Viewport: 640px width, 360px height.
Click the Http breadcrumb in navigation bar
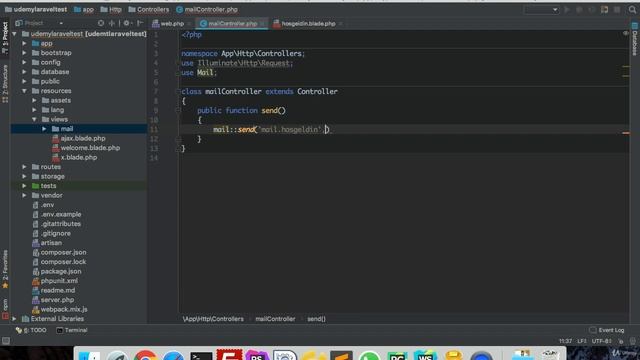(111, 9)
